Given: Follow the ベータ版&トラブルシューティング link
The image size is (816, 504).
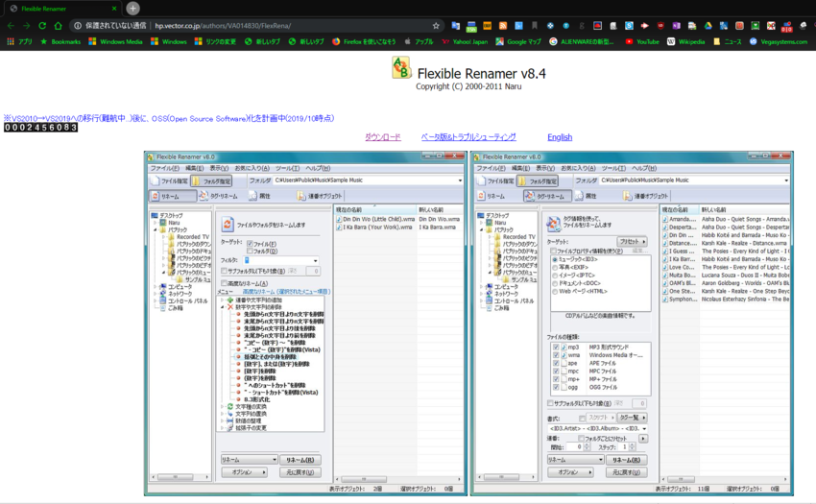Looking at the screenshot, I should (468, 137).
